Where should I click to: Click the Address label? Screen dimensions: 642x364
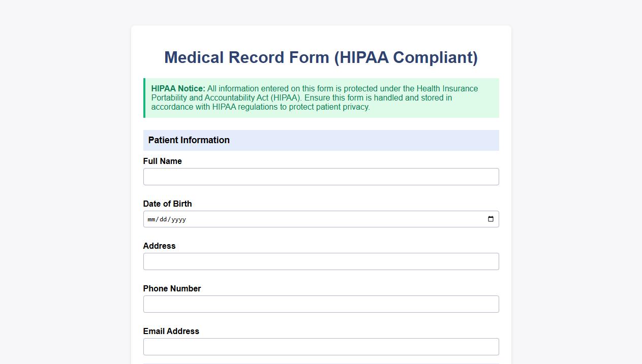pos(159,246)
